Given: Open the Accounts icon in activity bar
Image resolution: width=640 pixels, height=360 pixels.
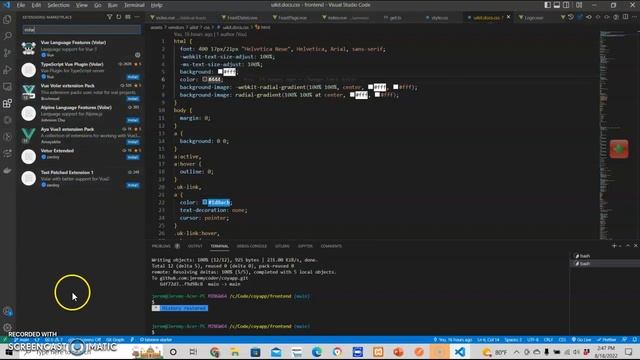Looking at the screenshot, I should (7, 311).
